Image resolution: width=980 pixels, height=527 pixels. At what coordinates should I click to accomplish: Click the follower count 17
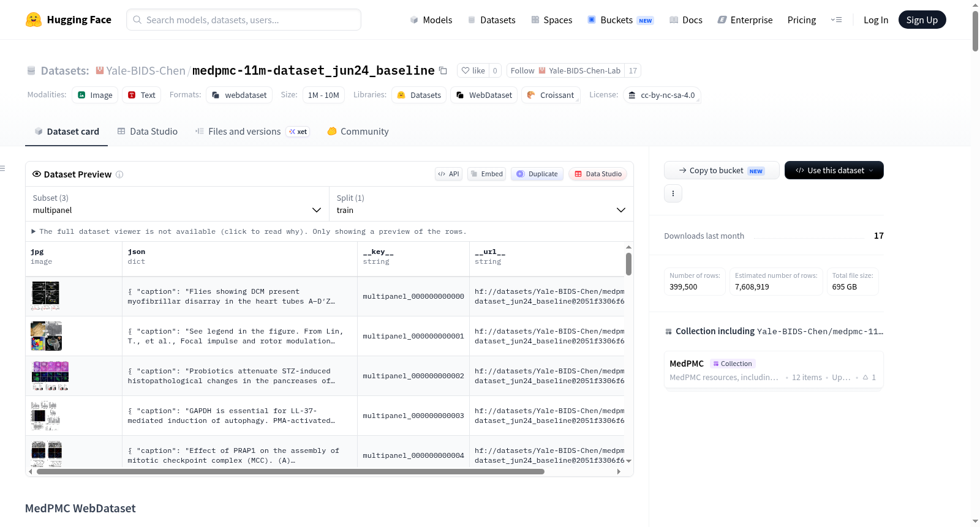point(633,70)
